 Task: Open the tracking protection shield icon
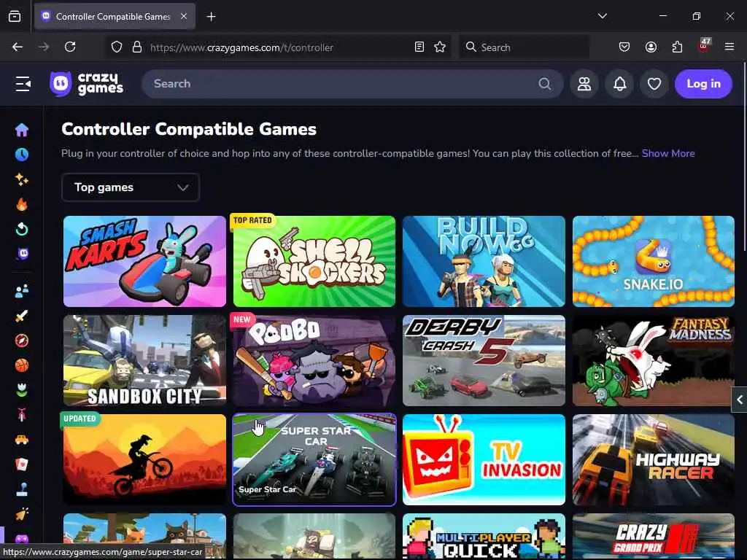pos(117,47)
